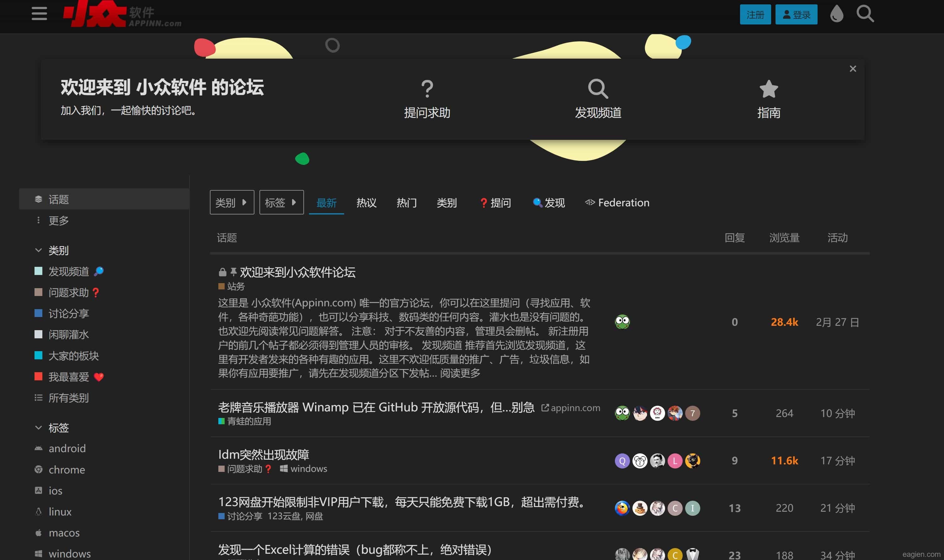Click the frog avatar on Winamp topic
The width and height of the screenshot is (944, 560).
pos(622,413)
